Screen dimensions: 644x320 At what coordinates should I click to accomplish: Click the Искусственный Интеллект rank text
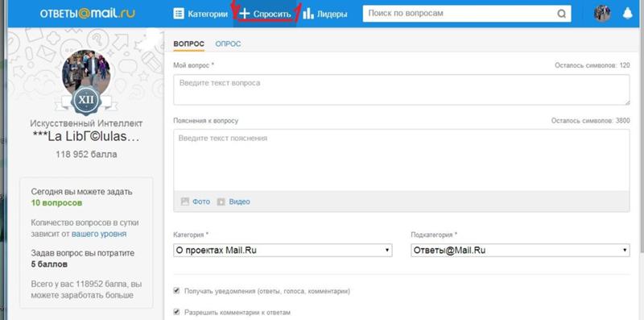pyautogui.click(x=86, y=123)
